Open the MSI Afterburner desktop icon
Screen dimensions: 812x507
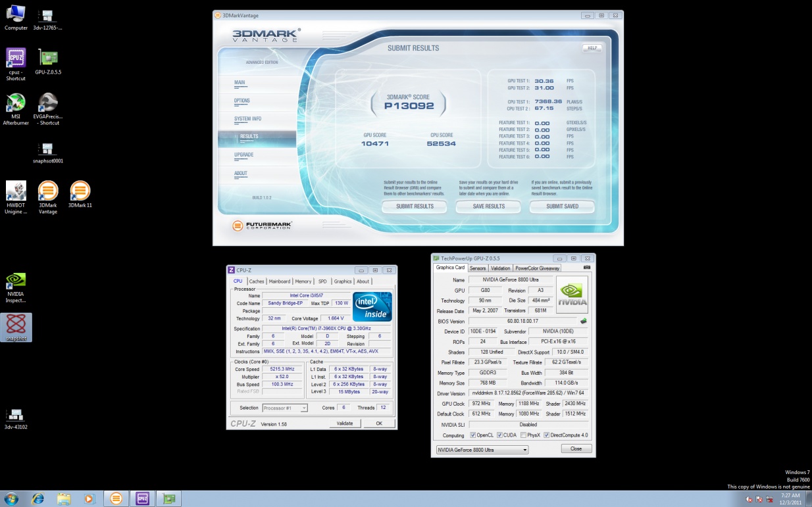point(16,104)
